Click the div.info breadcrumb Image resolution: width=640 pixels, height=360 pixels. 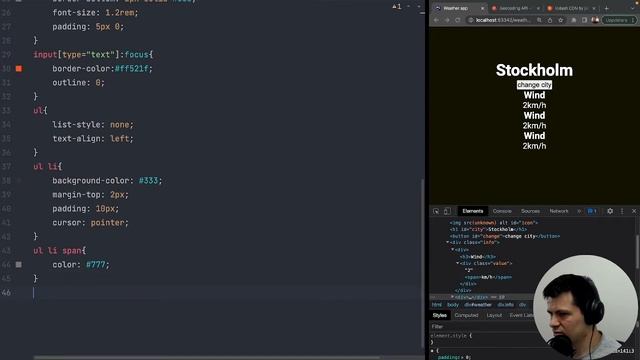[x=505, y=305]
